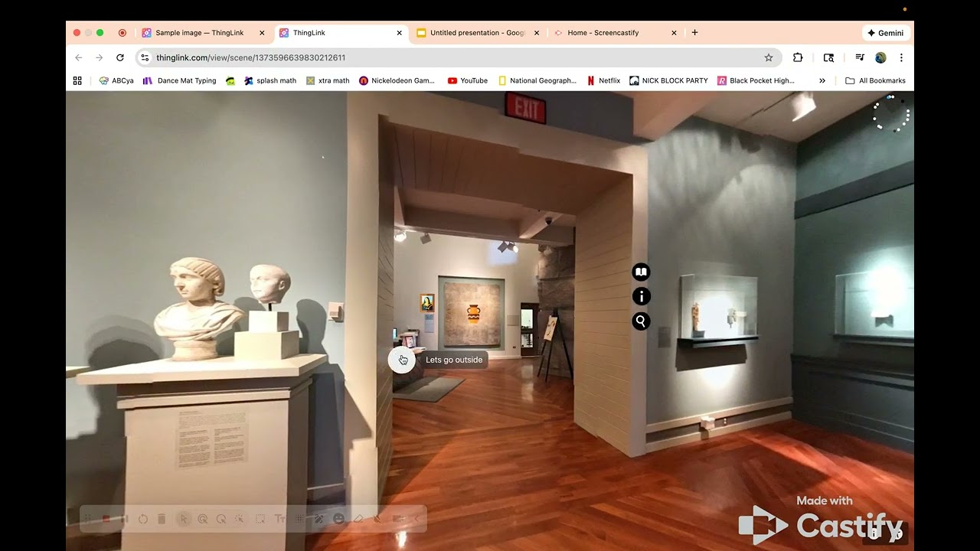Open the emoji sticker tool
The height and width of the screenshot is (551, 980).
(x=338, y=519)
